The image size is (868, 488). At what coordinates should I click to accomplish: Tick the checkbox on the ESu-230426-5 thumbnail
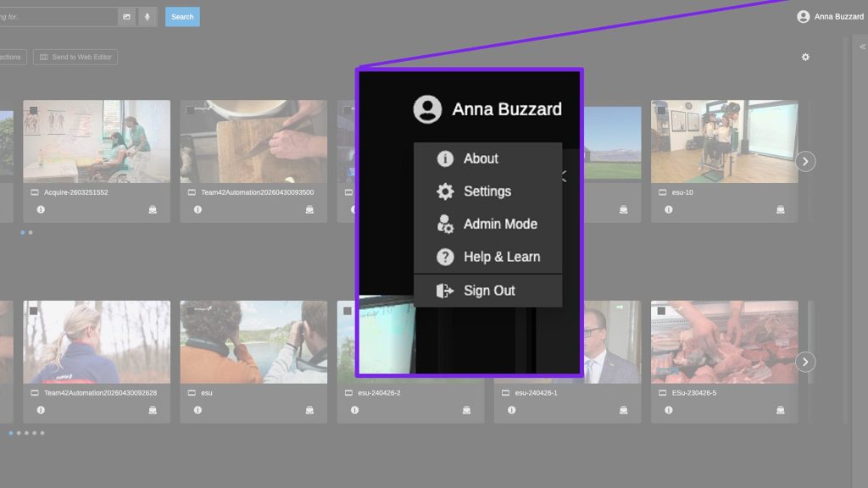coord(661,311)
